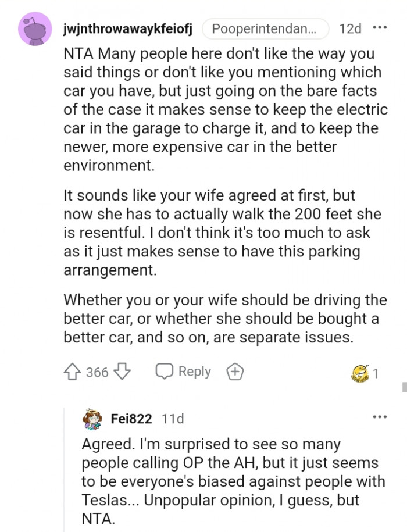Screen dimensions: 407x532
Task: Click the 366 vote count
Action: 97,371
